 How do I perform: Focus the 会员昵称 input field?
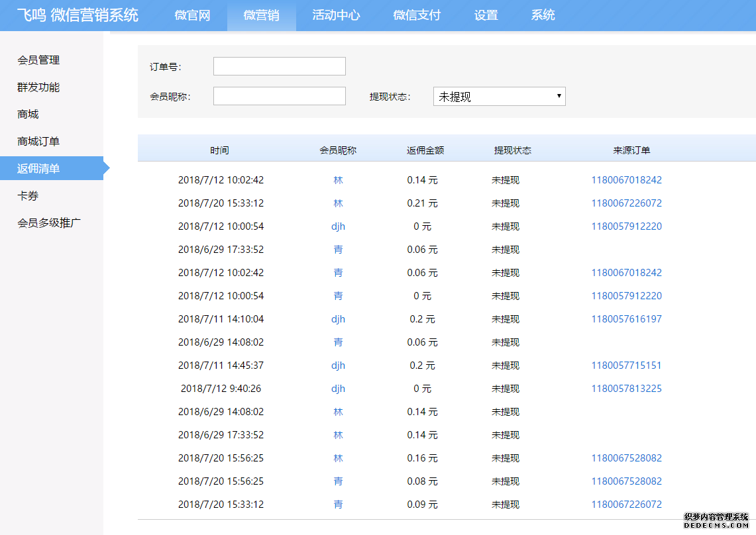(280, 96)
